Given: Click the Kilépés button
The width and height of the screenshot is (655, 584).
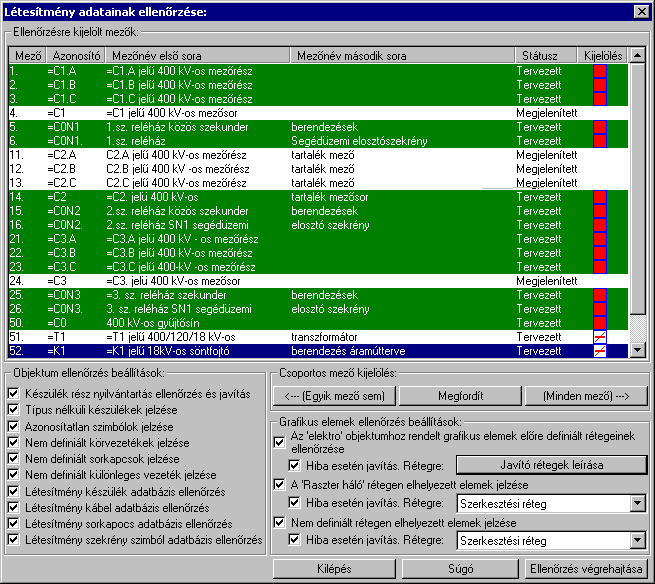Looking at the screenshot, I should coord(334,569).
